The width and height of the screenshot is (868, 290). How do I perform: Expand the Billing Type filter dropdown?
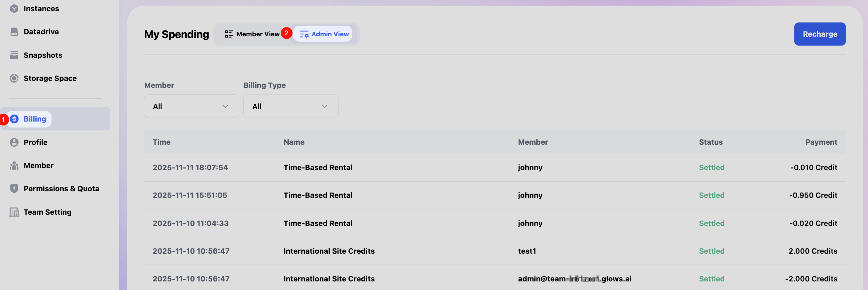(290, 106)
